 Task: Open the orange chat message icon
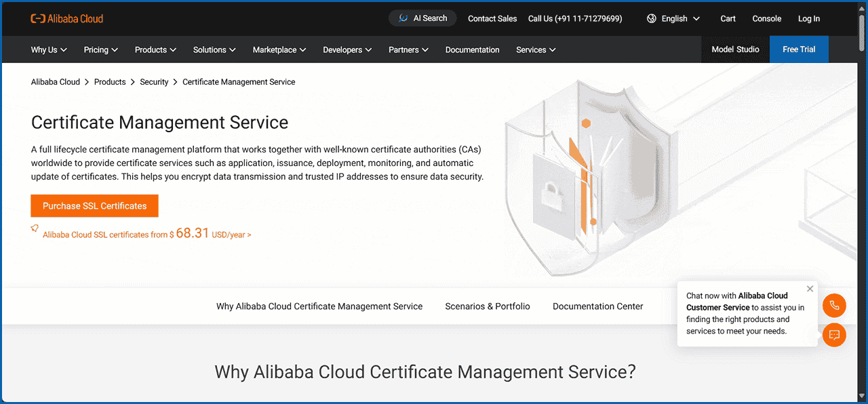click(x=833, y=335)
